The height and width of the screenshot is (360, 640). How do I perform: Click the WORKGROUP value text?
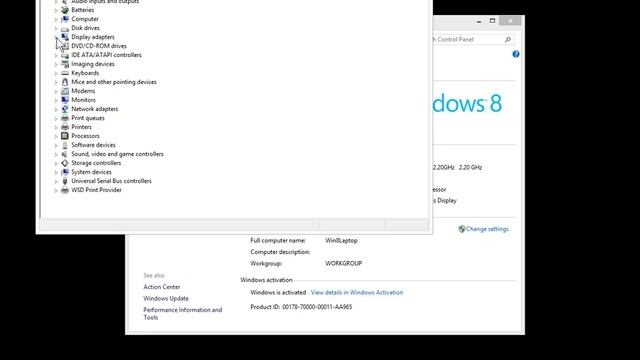(x=344, y=263)
